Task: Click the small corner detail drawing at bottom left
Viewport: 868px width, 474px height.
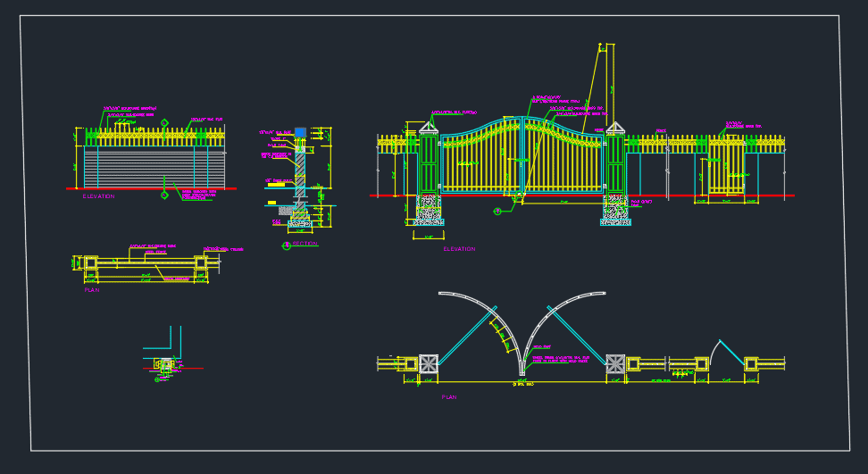Action: [x=165, y=354]
